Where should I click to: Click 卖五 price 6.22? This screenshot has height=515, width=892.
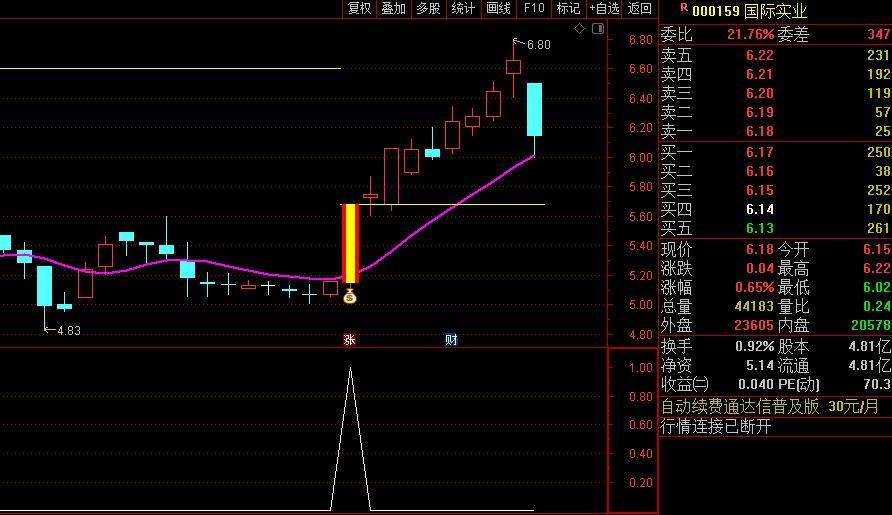point(759,56)
